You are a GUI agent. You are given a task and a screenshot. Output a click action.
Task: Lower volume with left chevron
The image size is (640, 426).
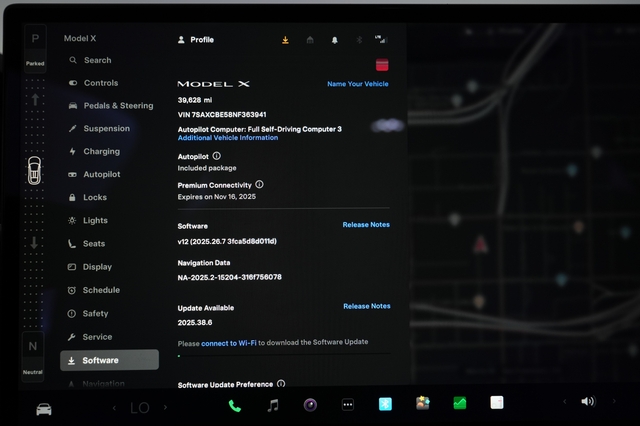tap(564, 402)
